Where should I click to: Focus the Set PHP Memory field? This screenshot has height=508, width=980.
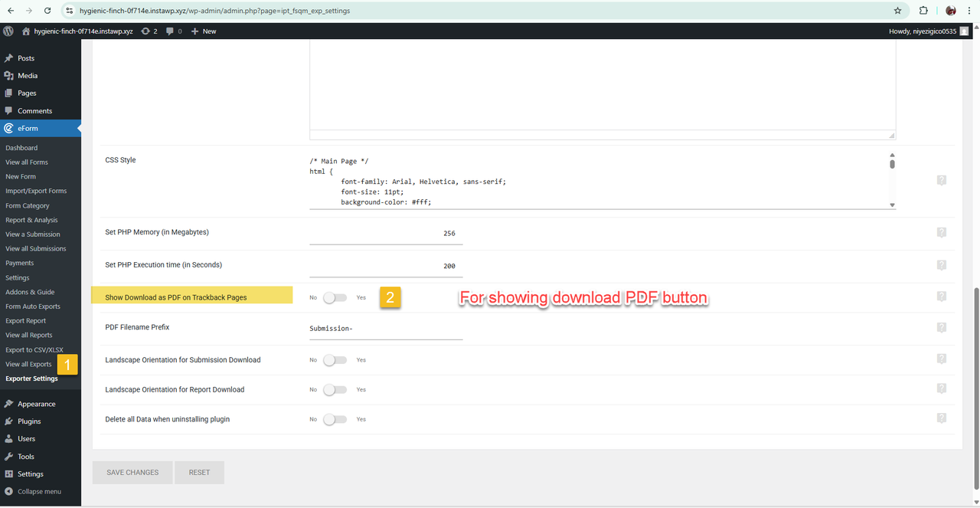point(386,233)
